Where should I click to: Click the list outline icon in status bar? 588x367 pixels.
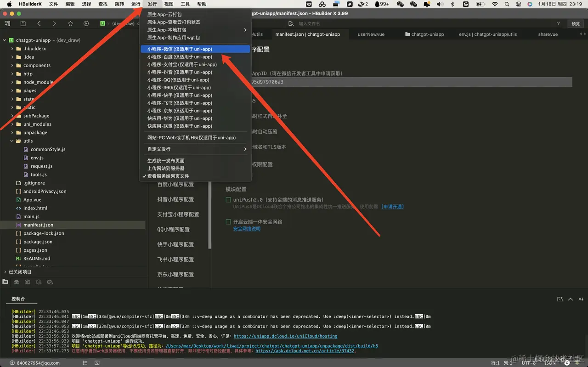point(84,362)
